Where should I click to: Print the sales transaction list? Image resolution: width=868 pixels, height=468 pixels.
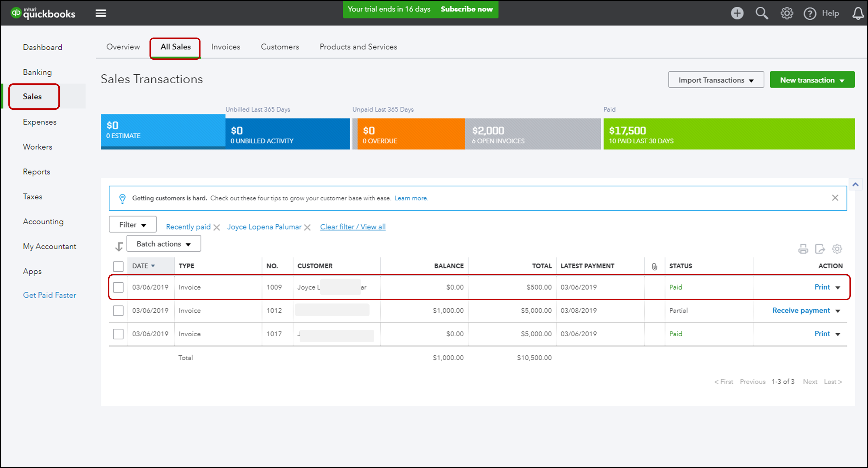coord(803,249)
